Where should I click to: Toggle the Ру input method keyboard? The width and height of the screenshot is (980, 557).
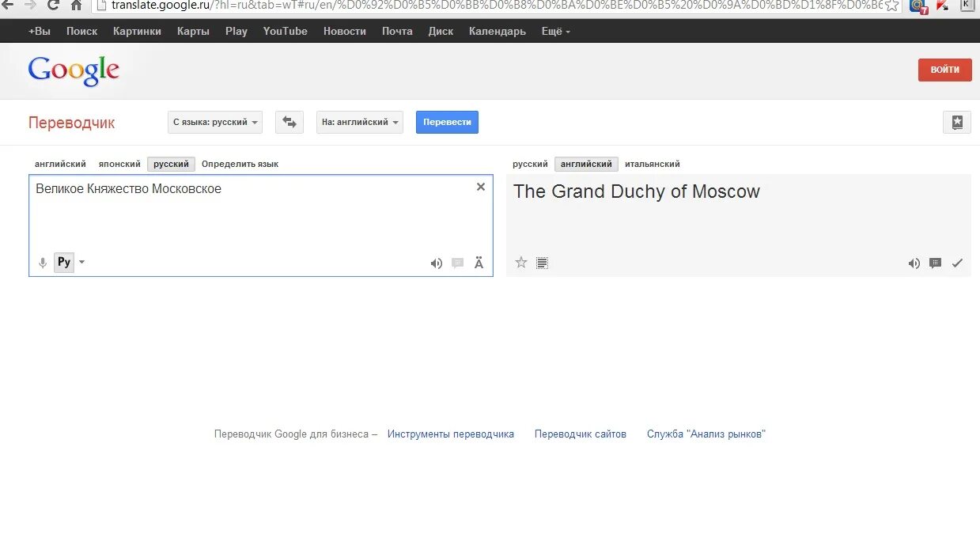pos(64,263)
